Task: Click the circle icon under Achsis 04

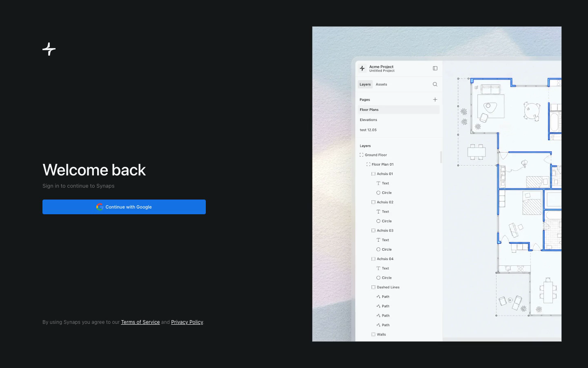Action: pyautogui.click(x=378, y=278)
